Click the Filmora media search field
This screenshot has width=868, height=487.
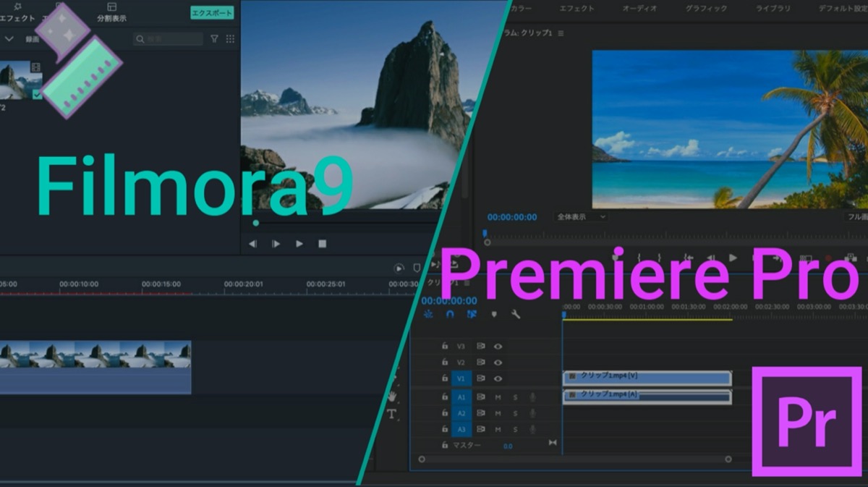click(x=168, y=39)
